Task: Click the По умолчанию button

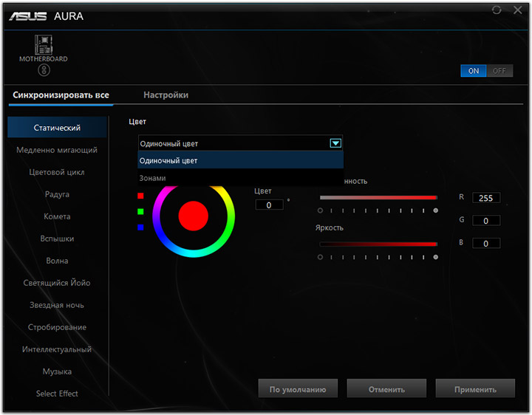Action: pos(298,388)
